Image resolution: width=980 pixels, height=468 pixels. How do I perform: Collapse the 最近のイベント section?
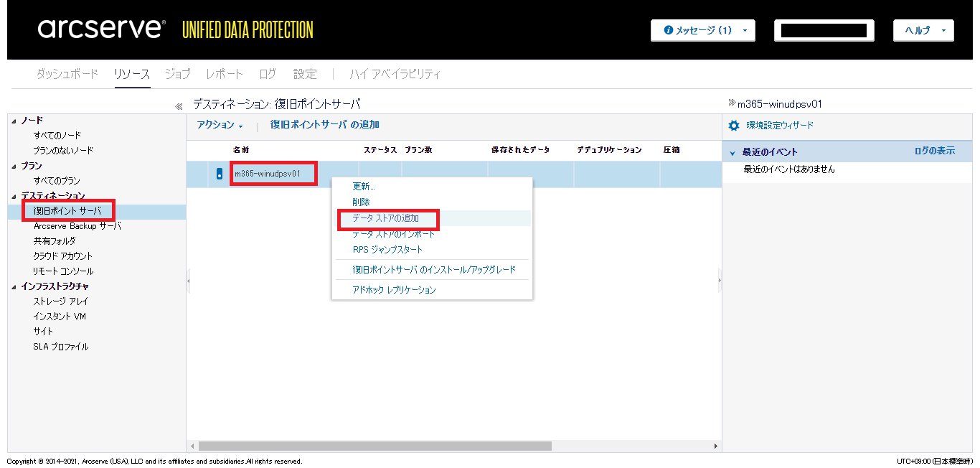[732, 153]
